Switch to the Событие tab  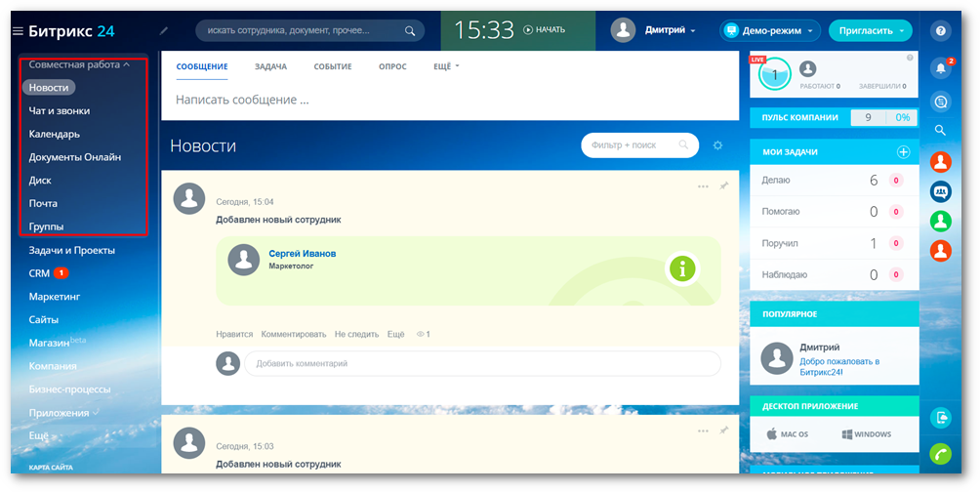[x=333, y=67]
